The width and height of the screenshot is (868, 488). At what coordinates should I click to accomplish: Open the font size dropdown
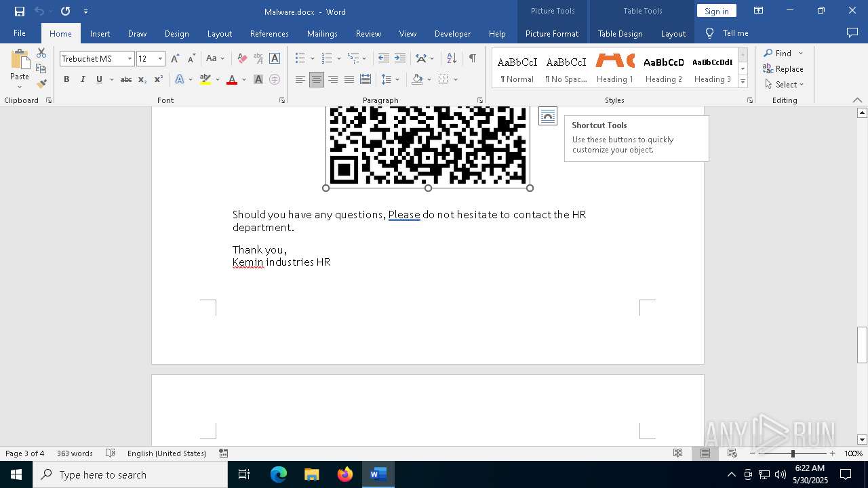[161, 59]
